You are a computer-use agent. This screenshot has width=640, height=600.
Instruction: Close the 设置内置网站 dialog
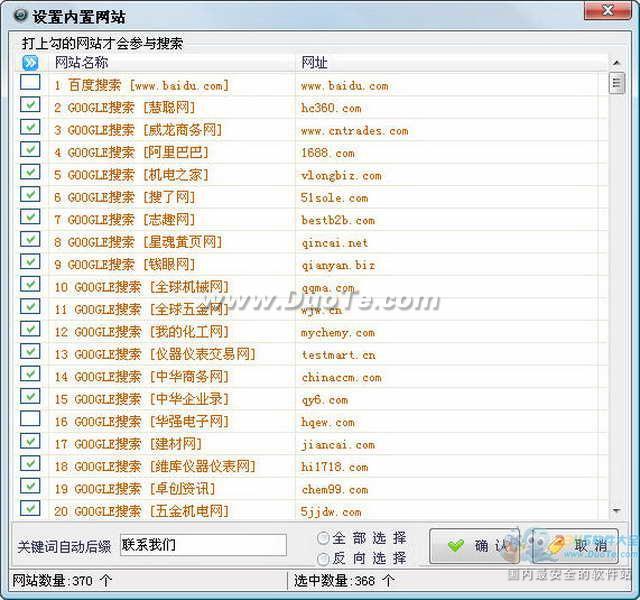(607, 10)
